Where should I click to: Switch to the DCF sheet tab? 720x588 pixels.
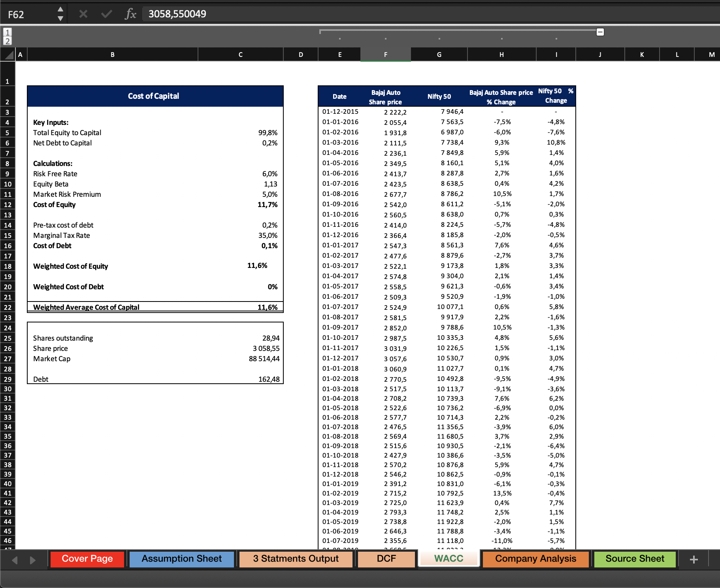click(386, 559)
